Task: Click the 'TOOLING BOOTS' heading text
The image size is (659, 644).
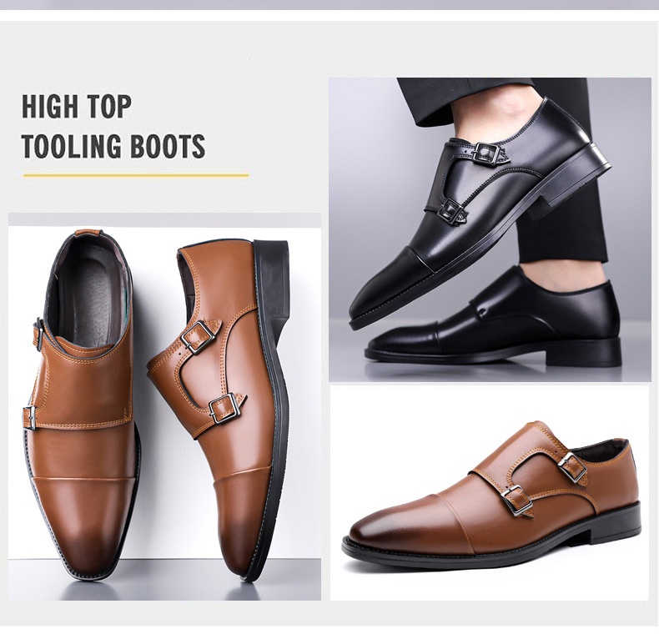Action: point(113,146)
